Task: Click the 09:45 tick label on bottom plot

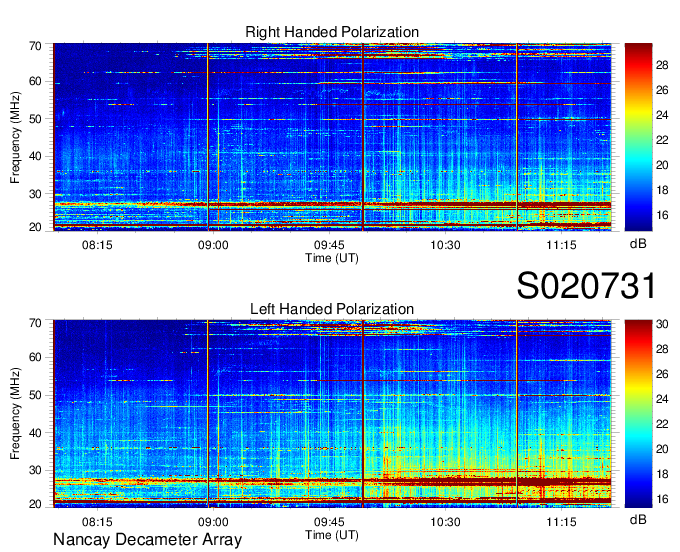Action: [x=329, y=522]
